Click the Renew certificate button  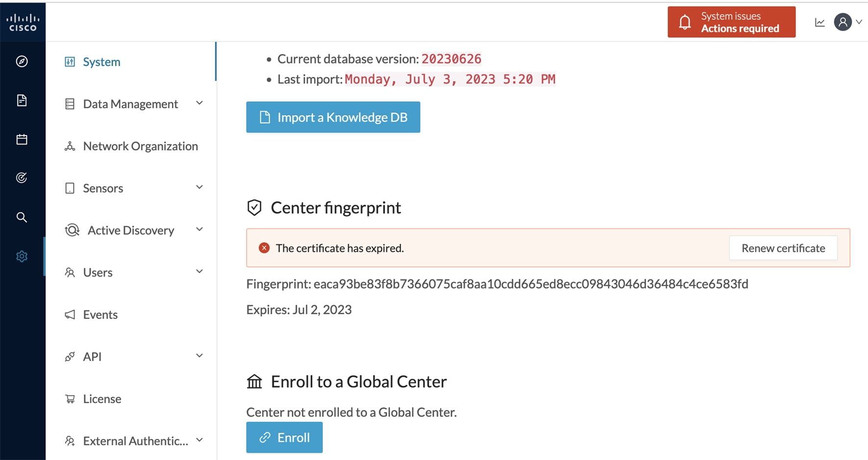coord(783,248)
